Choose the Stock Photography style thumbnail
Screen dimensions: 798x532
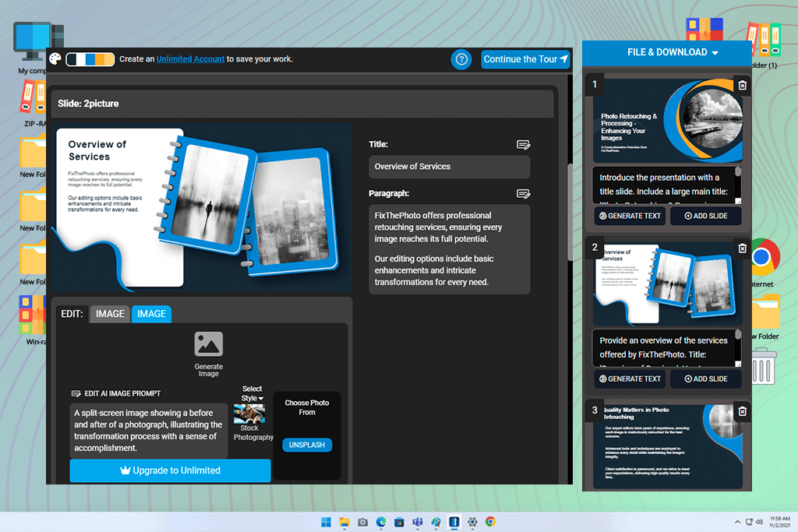(249, 414)
